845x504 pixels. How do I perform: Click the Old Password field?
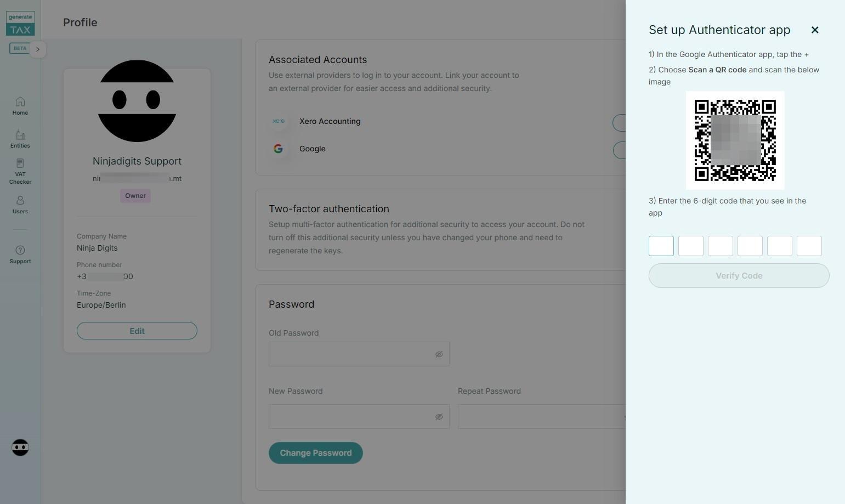click(x=359, y=354)
